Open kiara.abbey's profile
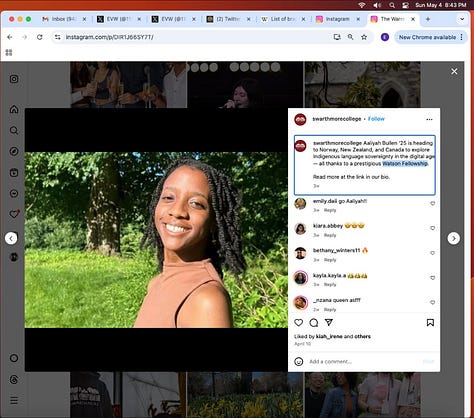This screenshot has width=474, height=418. 328,226
